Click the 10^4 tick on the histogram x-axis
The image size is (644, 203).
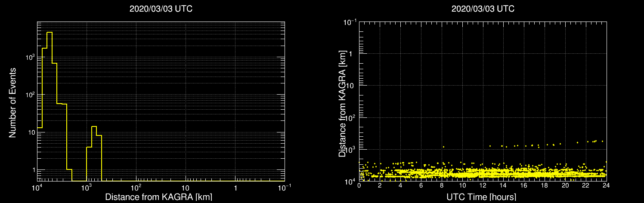pyautogui.click(x=37, y=188)
